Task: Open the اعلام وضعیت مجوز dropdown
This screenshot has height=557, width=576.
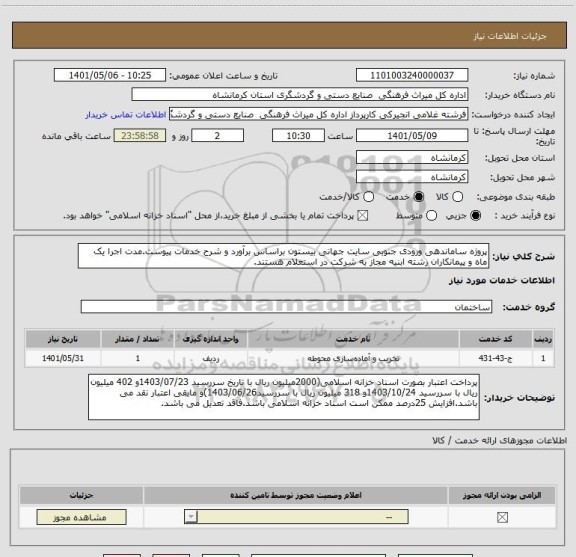Action: click(296, 517)
